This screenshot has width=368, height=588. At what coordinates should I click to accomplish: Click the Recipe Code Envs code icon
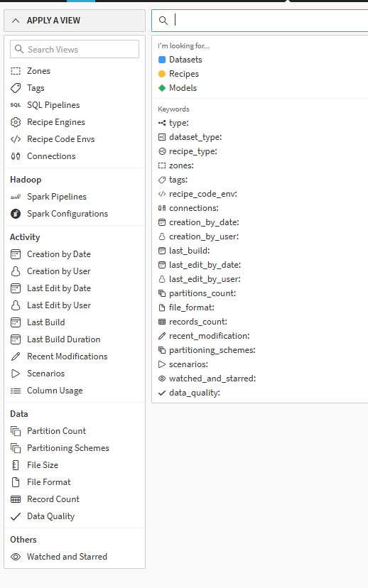(16, 139)
